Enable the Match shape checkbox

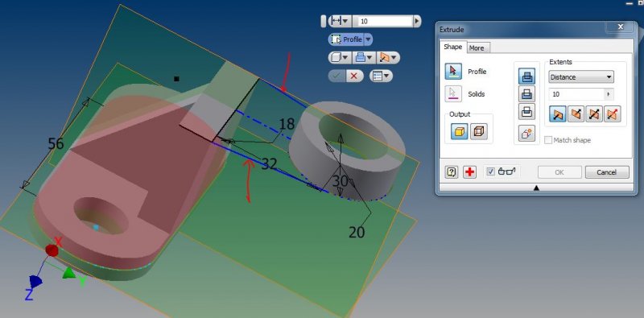point(548,140)
